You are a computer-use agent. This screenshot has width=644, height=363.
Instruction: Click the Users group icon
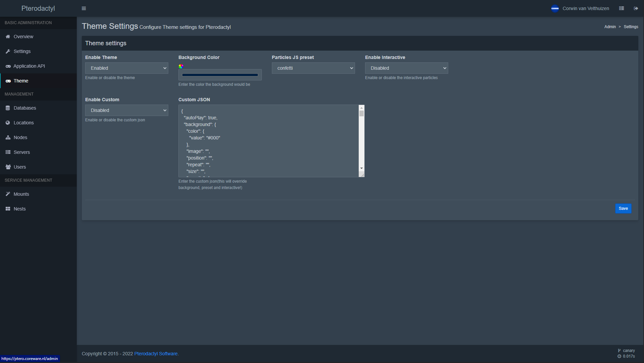(x=8, y=167)
